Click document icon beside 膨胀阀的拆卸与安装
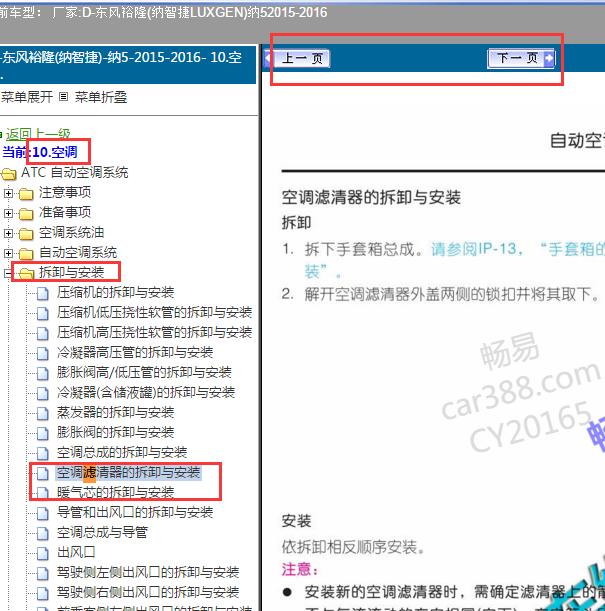 [42, 433]
